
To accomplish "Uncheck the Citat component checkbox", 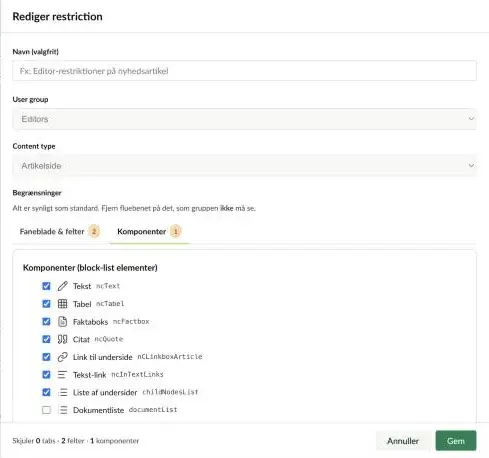I will (46, 339).
